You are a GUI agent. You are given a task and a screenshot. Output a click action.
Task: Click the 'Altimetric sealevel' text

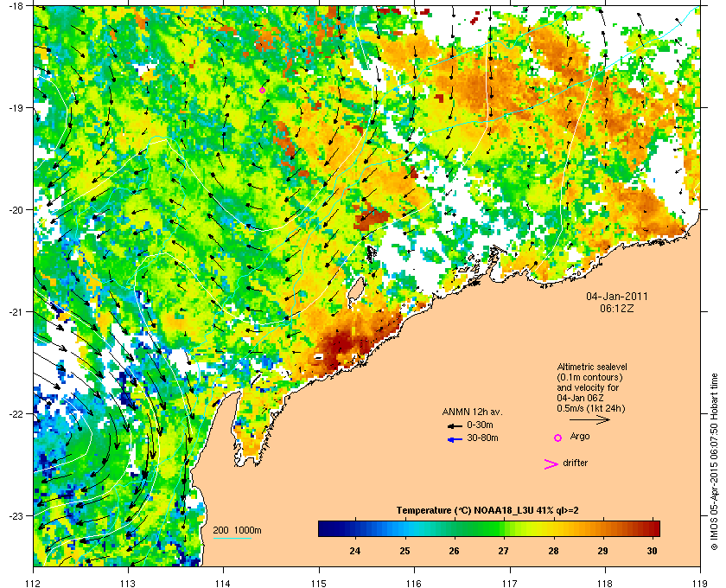592,367
